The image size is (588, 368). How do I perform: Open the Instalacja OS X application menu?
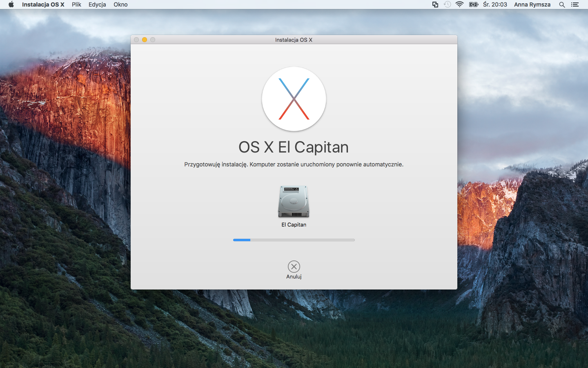[x=43, y=4]
